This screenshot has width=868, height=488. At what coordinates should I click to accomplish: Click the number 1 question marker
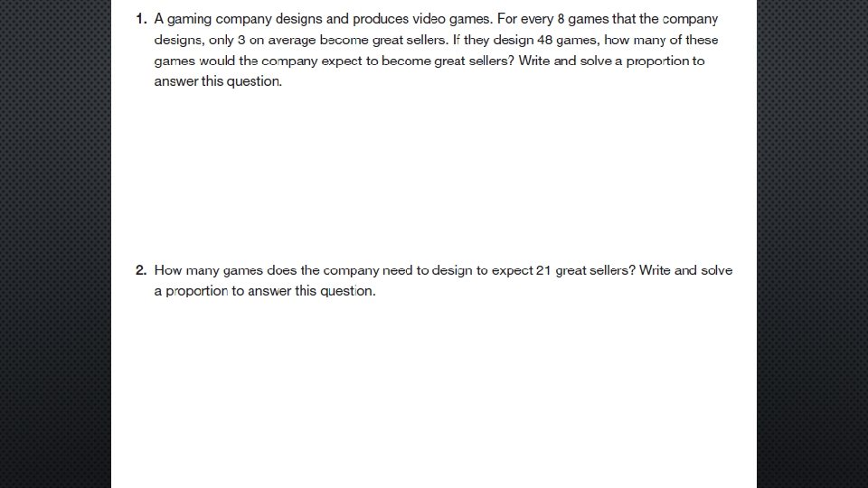141,19
